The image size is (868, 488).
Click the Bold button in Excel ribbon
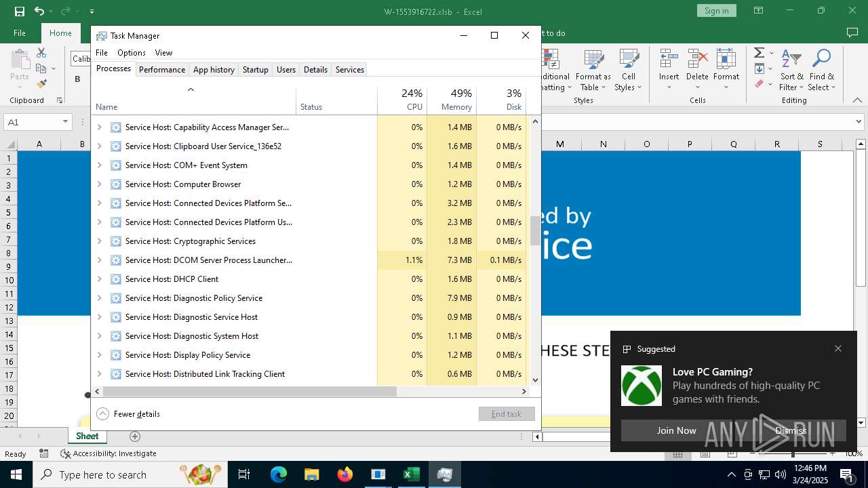77,79
